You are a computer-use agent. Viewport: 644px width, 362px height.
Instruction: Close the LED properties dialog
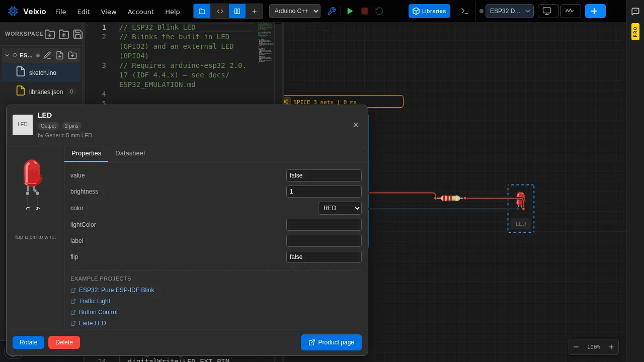(x=356, y=125)
